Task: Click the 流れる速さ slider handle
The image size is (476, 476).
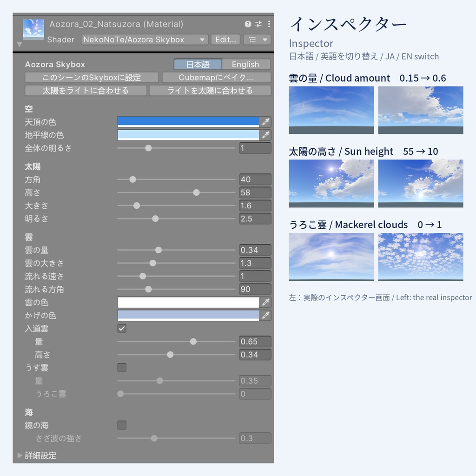Action: pyautogui.click(x=143, y=276)
